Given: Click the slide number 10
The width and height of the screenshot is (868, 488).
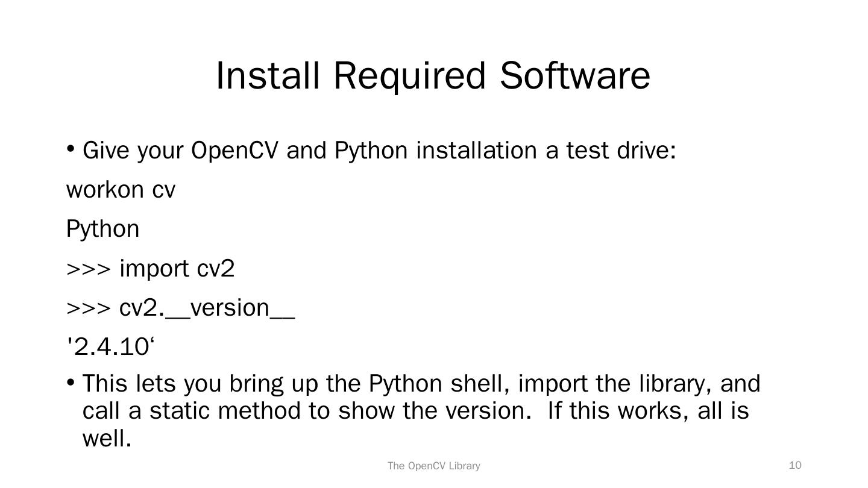Looking at the screenshot, I should [795, 465].
